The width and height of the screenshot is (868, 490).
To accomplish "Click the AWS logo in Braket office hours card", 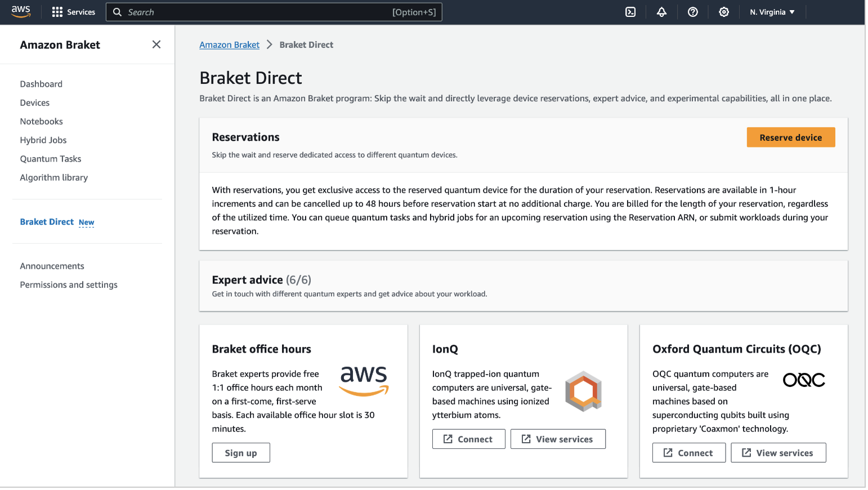I will click(364, 381).
